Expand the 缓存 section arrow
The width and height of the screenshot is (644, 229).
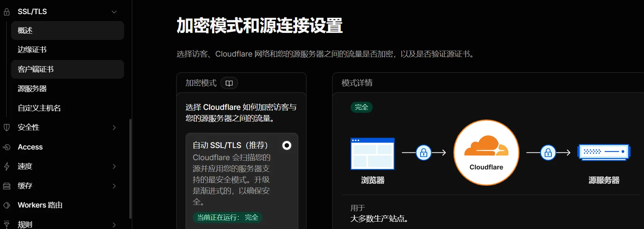coord(114,186)
